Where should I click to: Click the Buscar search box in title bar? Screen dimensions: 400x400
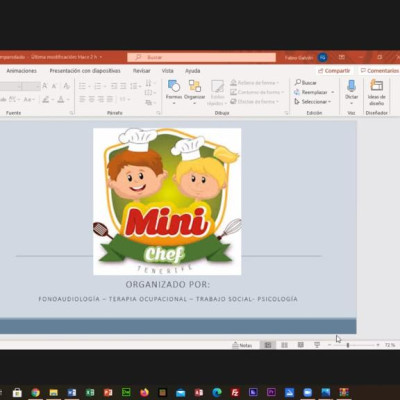click(x=202, y=57)
